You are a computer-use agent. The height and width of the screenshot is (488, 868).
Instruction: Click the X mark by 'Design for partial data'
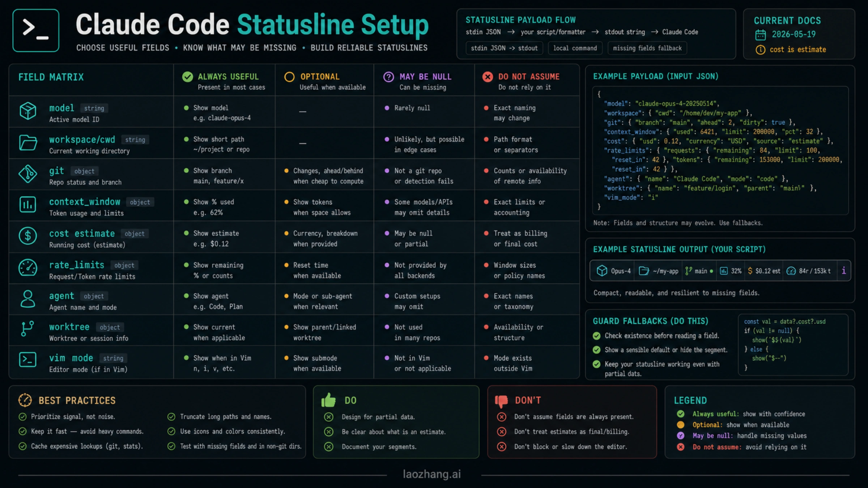pyautogui.click(x=329, y=417)
